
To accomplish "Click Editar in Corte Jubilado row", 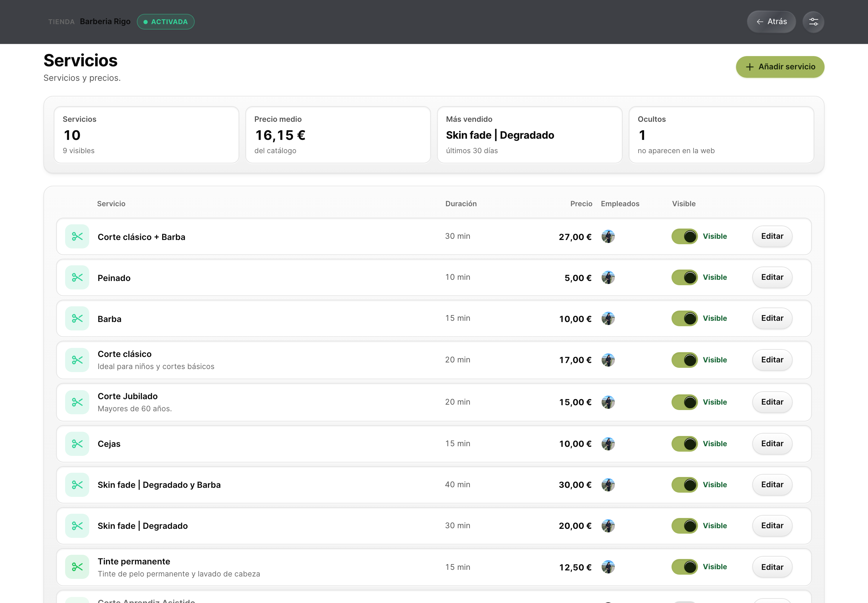I will click(x=772, y=402).
